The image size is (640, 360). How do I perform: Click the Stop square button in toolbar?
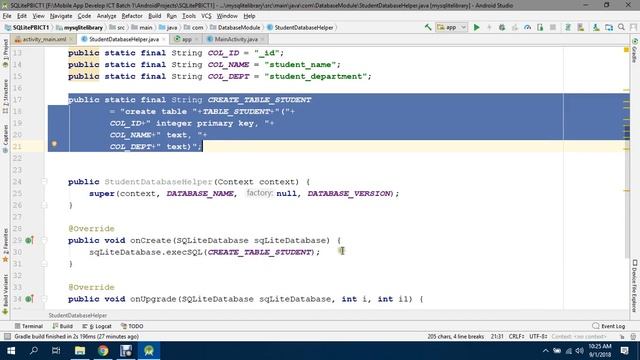(553, 27)
